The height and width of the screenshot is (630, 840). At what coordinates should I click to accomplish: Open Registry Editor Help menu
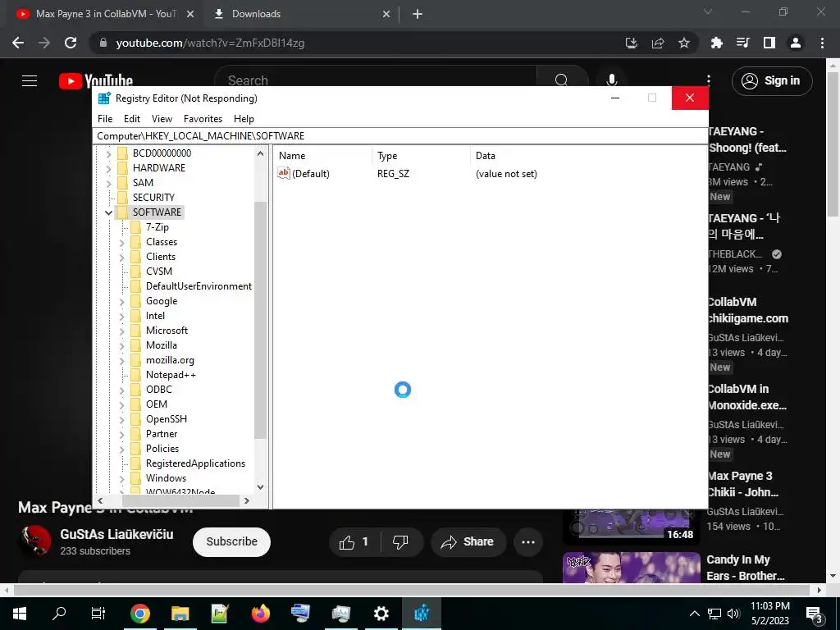(244, 119)
